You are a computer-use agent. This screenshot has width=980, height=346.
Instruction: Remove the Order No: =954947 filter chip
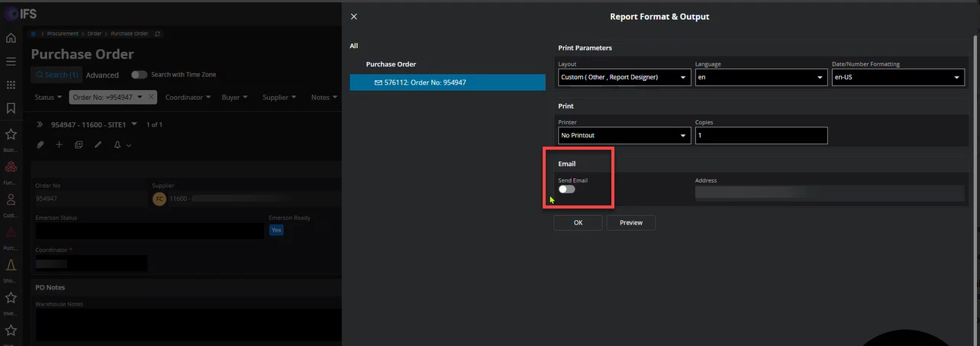(x=151, y=97)
